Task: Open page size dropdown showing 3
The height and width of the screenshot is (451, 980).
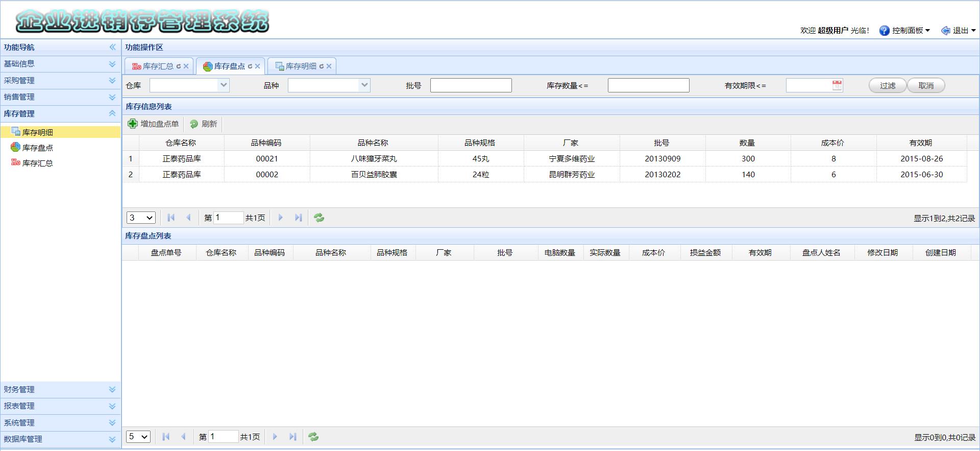Action: (141, 218)
